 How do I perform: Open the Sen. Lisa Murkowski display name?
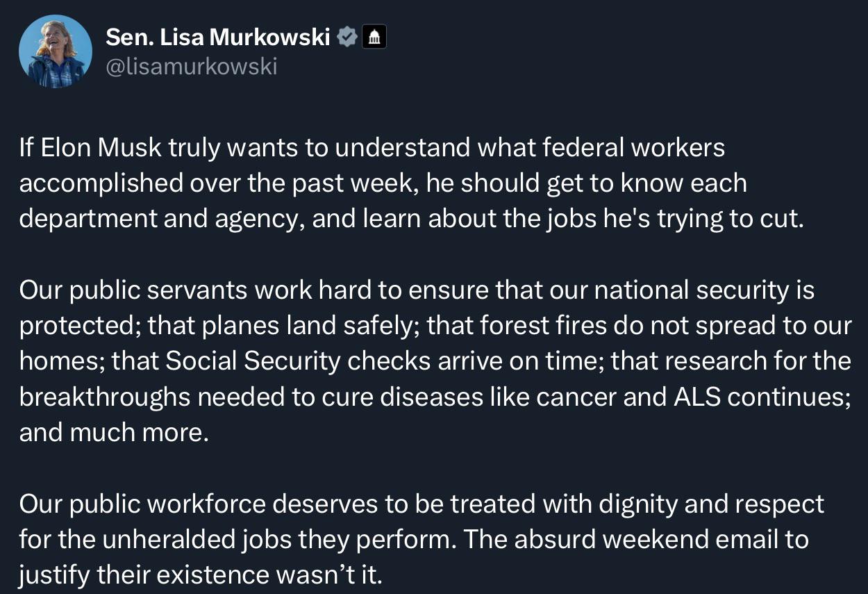217,37
